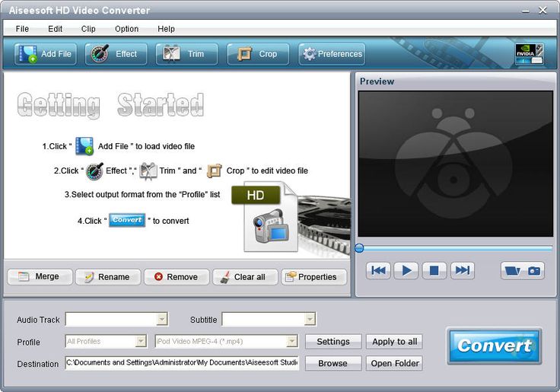
Task: Remove the selected file
Action: 177,276
